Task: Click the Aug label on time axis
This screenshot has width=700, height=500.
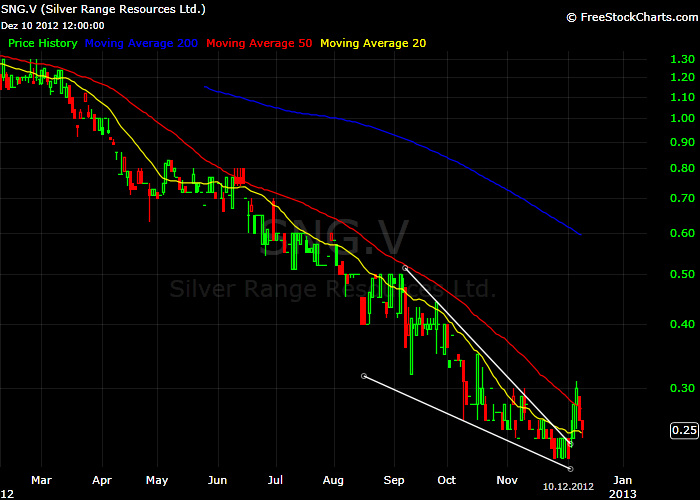Action: (x=333, y=481)
